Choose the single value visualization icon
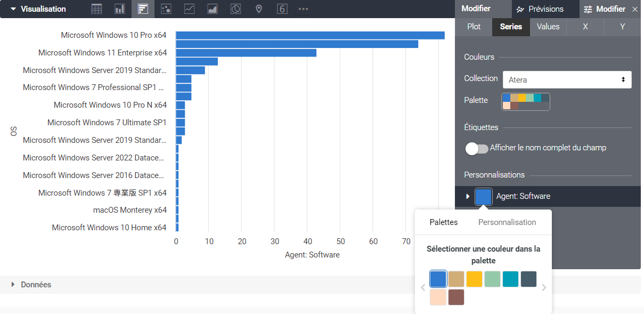This screenshot has width=644, height=314. pos(282,9)
